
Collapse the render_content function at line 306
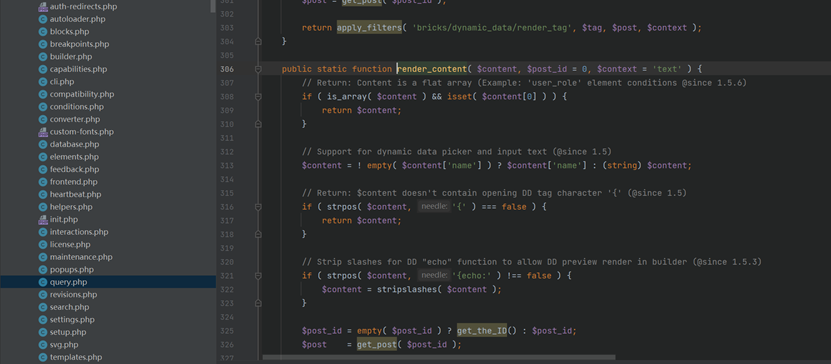click(x=258, y=69)
